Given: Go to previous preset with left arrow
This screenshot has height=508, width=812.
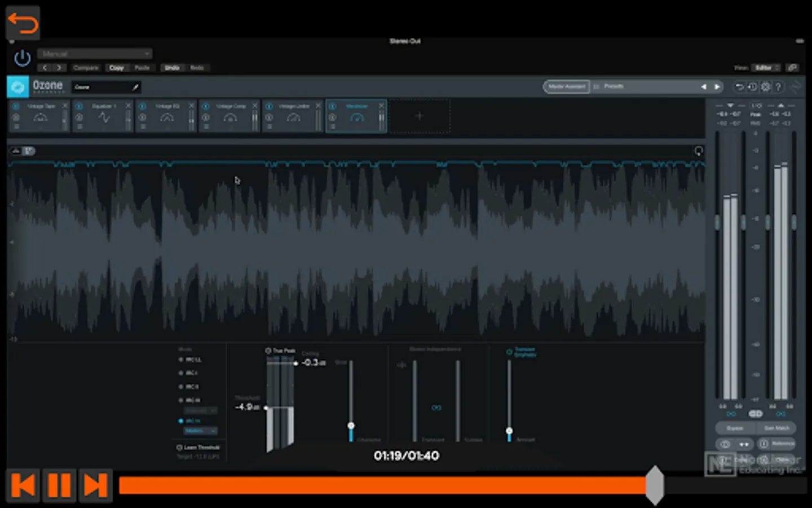Looking at the screenshot, I should 45,68.
